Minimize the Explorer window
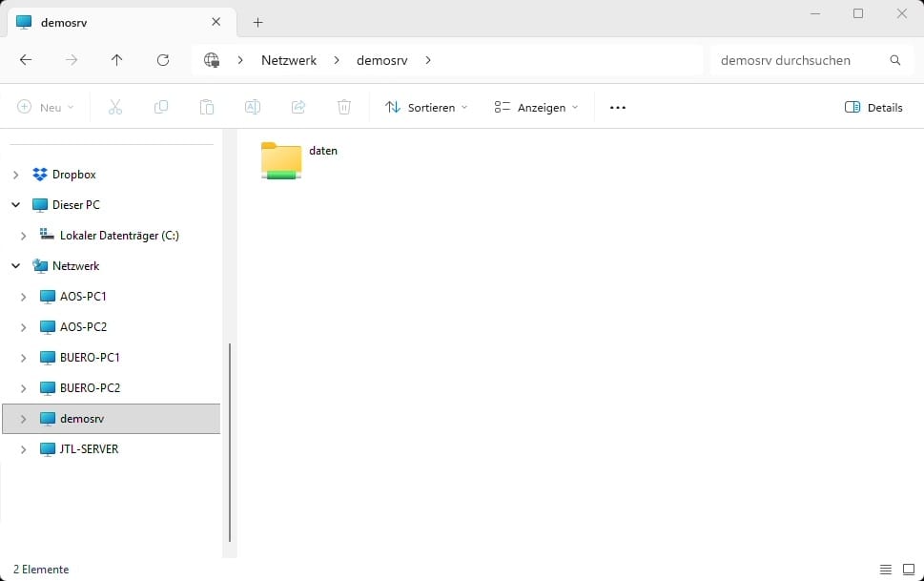 point(815,13)
